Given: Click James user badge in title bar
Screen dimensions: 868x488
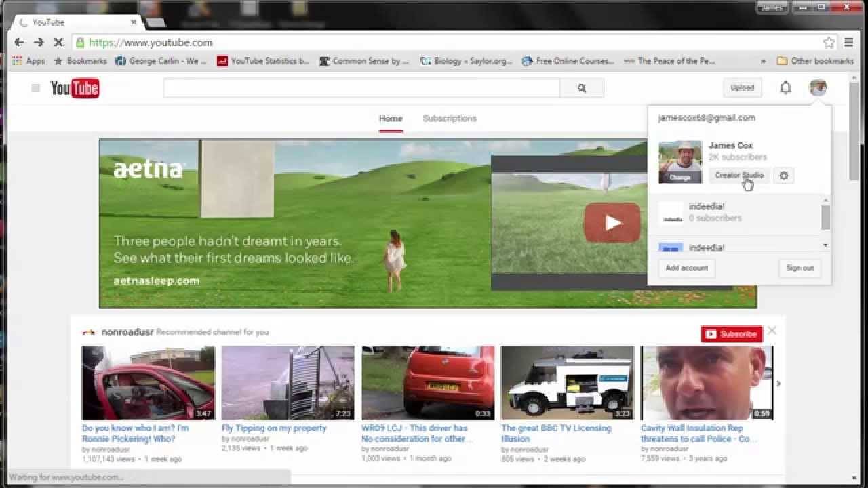Looking at the screenshot, I should coord(772,7).
